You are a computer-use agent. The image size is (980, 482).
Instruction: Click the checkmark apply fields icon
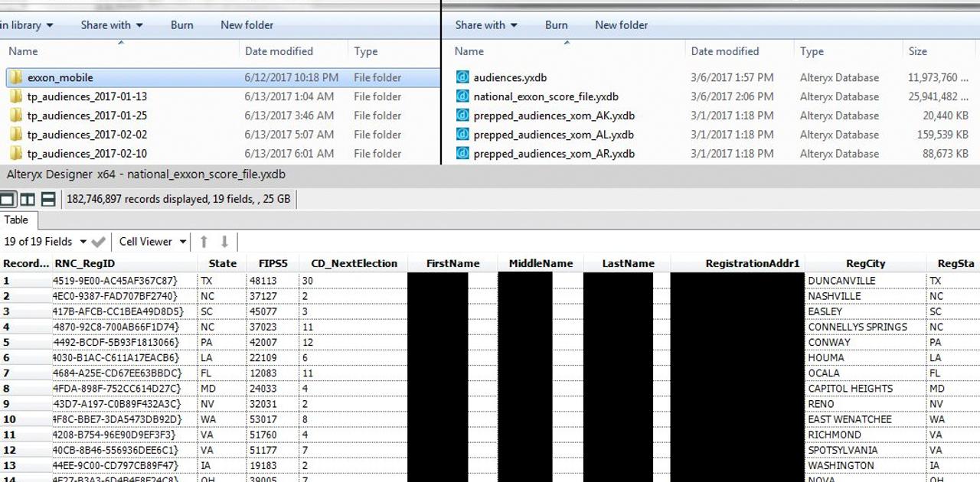pyautogui.click(x=98, y=242)
